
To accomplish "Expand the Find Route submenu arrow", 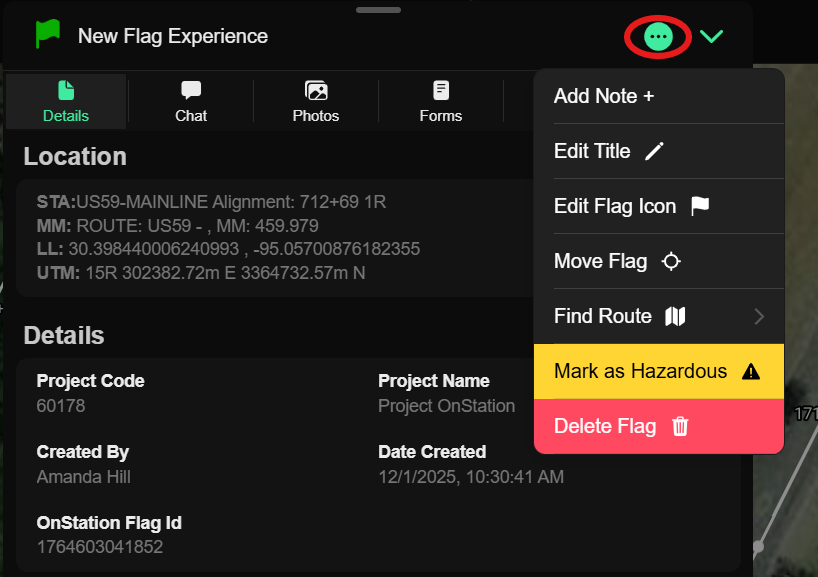I will pos(759,316).
